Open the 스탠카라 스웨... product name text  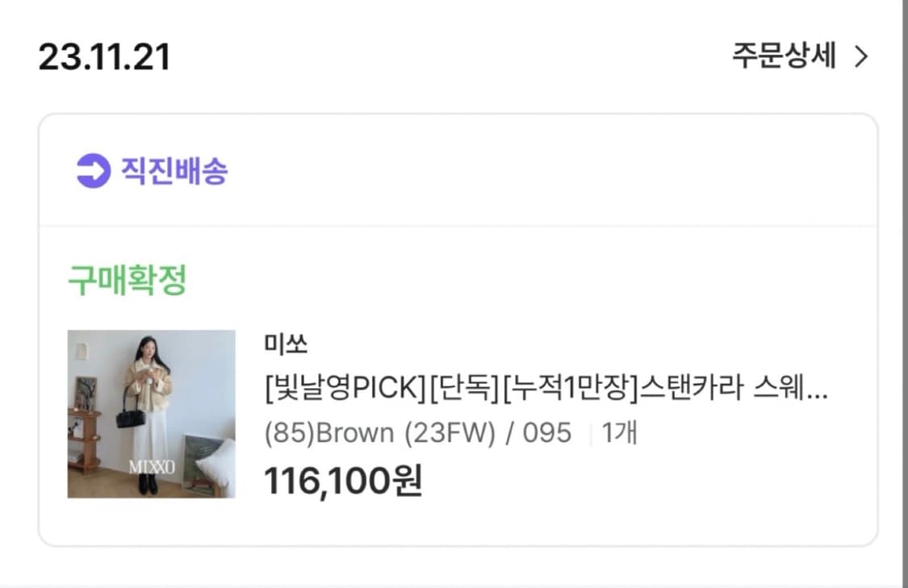pyautogui.click(x=733, y=387)
